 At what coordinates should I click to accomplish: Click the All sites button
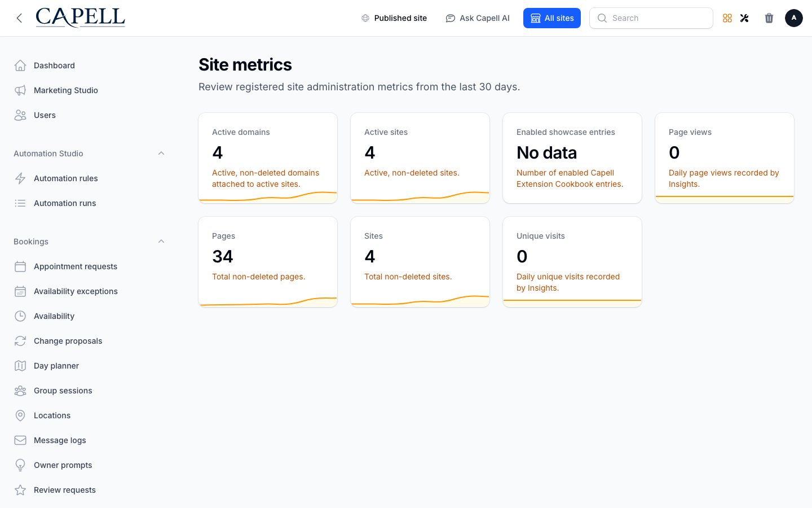[552, 18]
